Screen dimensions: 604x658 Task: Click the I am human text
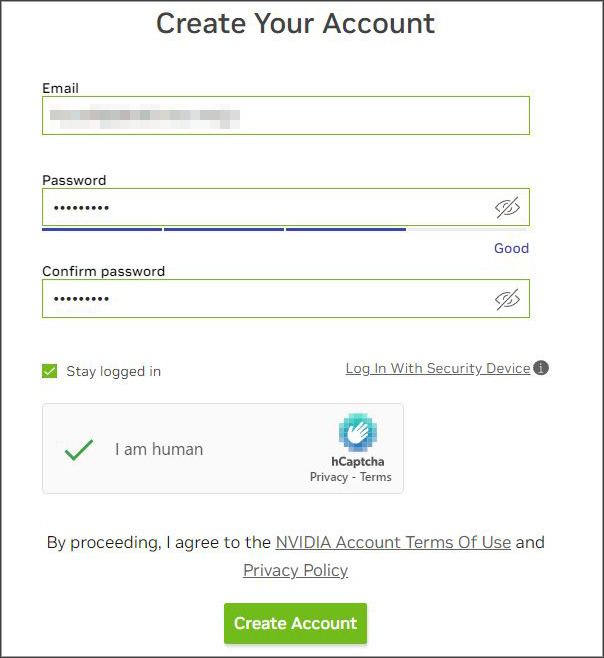pyautogui.click(x=159, y=449)
